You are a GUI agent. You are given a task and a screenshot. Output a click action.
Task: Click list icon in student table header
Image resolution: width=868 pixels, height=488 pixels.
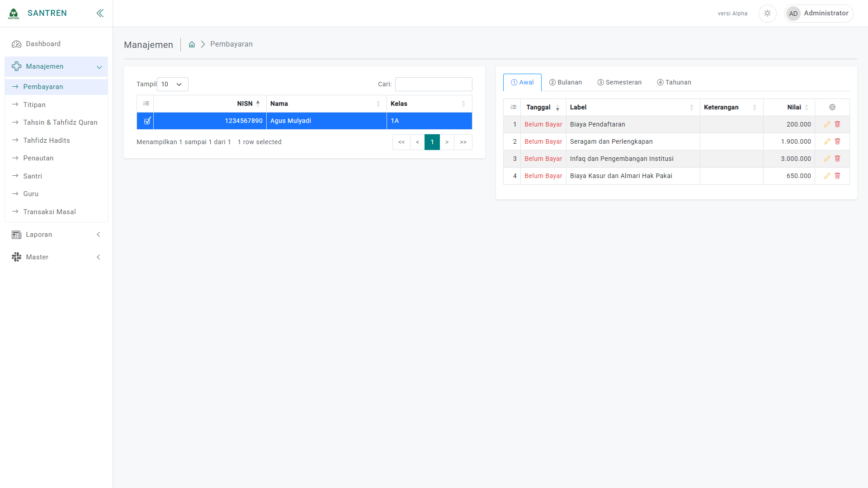pos(146,103)
